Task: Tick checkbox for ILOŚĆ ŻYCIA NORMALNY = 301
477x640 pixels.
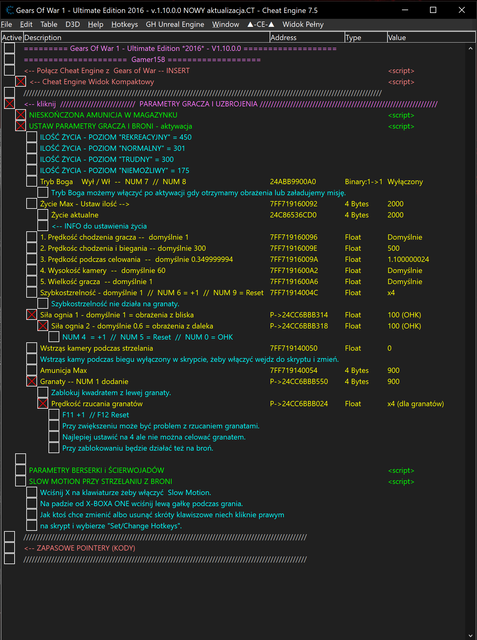Action: [x=31, y=148]
